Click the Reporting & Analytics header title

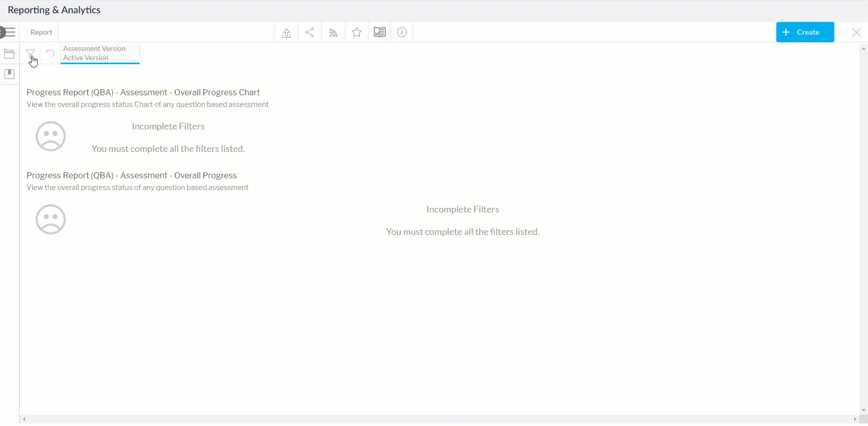tap(54, 10)
